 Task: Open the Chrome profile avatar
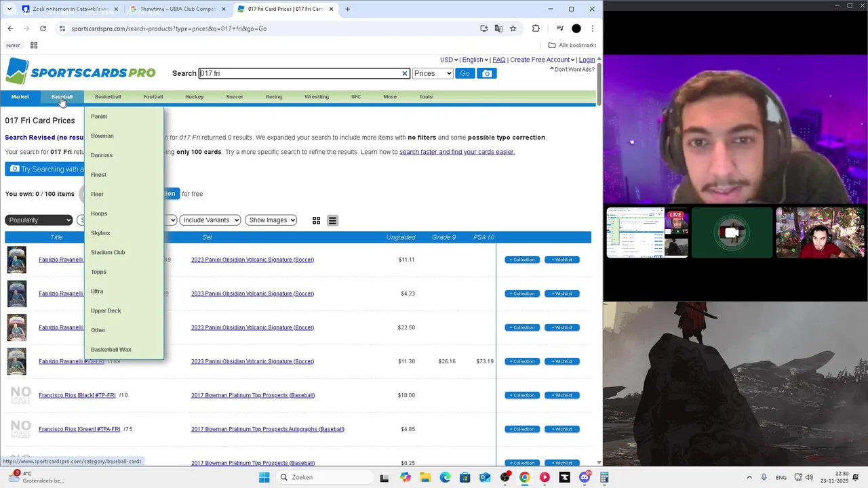[x=576, y=28]
